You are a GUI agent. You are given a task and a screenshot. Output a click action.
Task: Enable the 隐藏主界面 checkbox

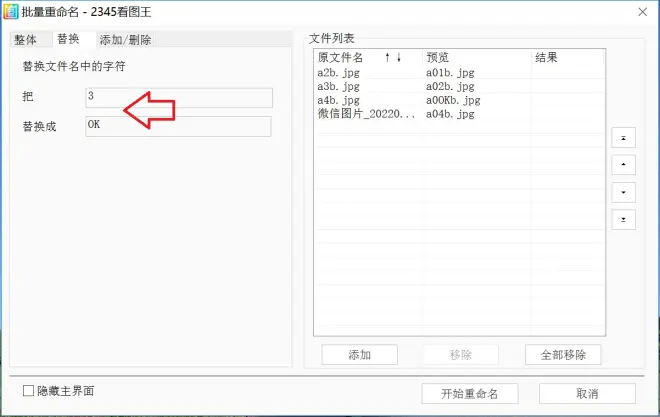click(28, 391)
